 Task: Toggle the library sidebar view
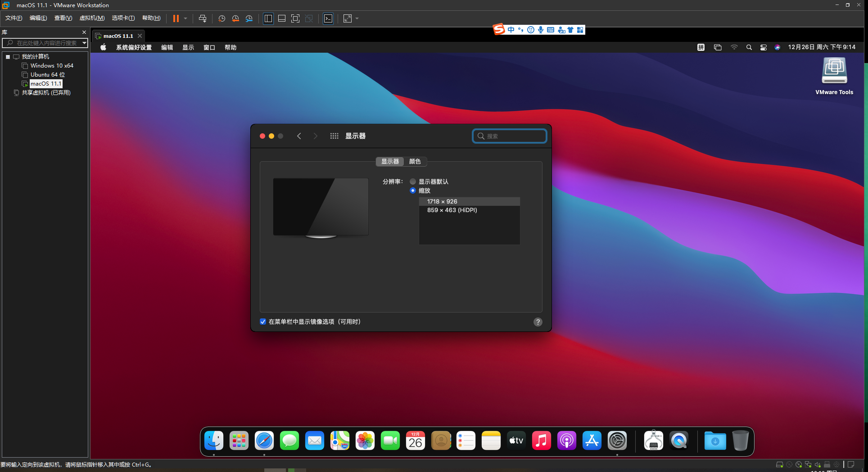point(268,18)
